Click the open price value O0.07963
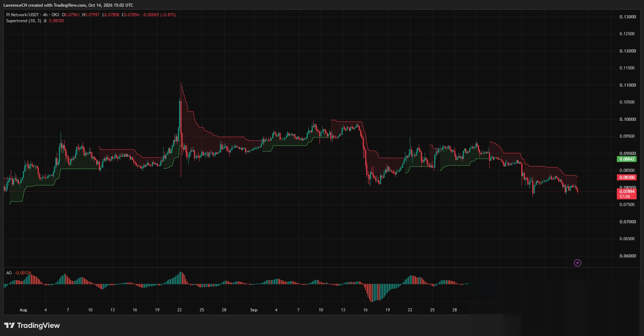This screenshot has height=336, width=644. coord(70,15)
